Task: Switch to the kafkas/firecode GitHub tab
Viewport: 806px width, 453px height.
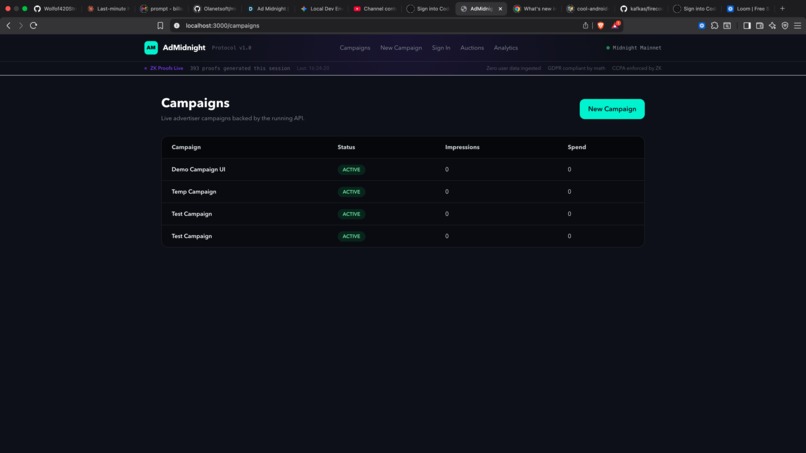Action: coord(641,9)
